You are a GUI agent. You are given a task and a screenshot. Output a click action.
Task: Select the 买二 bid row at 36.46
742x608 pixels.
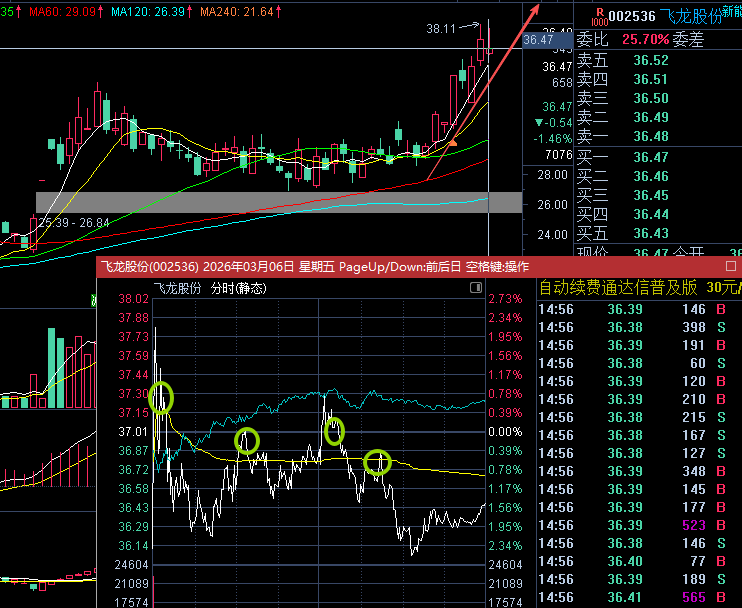pyautogui.click(x=658, y=176)
